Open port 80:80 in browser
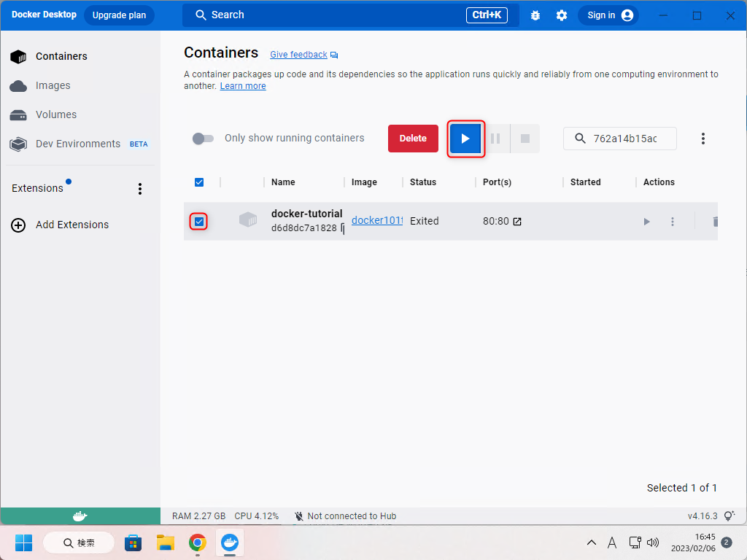 click(x=517, y=222)
